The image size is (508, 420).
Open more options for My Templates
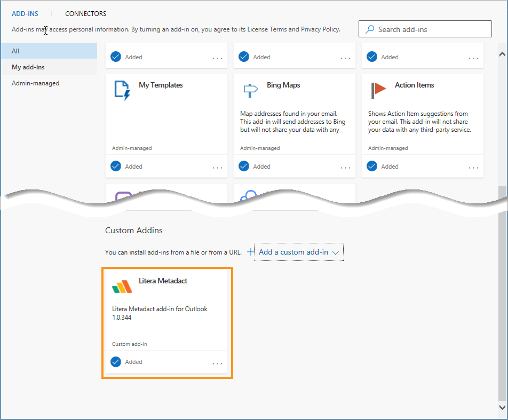point(217,168)
